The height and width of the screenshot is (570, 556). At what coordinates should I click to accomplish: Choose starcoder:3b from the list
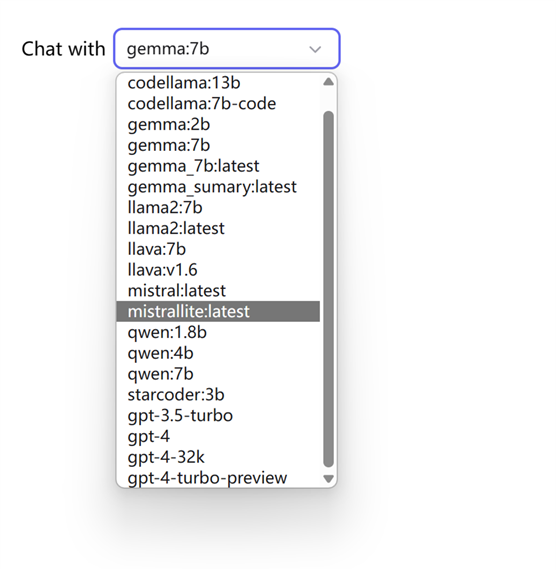(218, 394)
